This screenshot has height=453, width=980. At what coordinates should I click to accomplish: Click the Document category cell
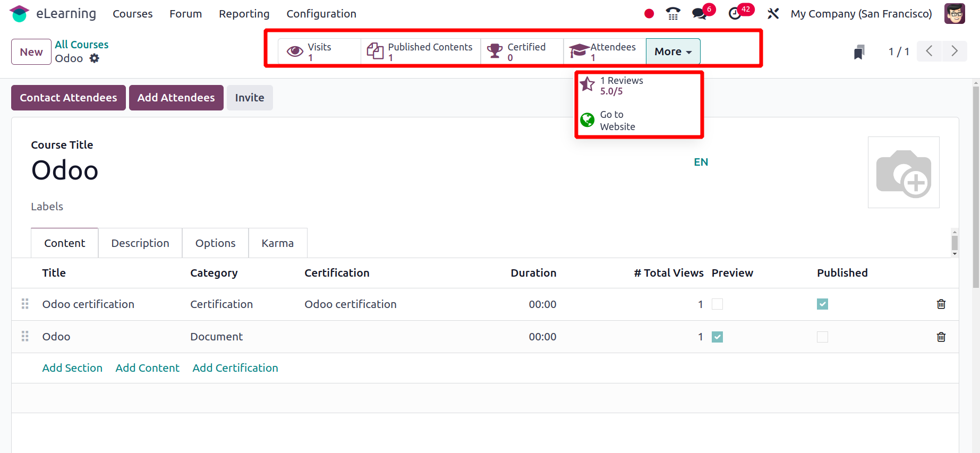point(217,337)
